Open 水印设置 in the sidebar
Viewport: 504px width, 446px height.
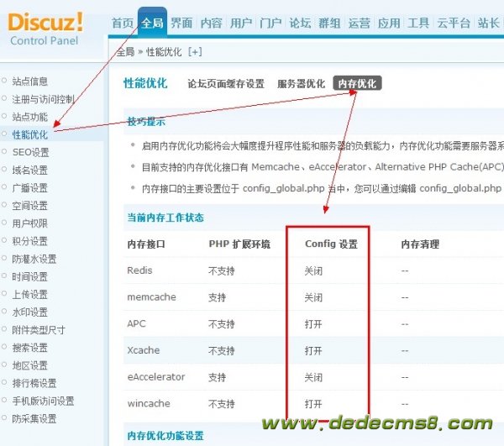(x=29, y=312)
